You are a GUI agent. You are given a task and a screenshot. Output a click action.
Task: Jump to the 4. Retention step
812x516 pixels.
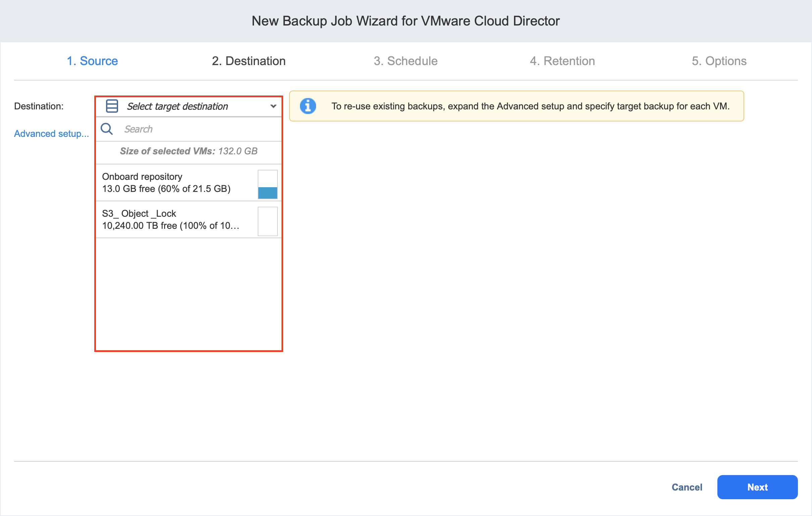click(x=562, y=61)
